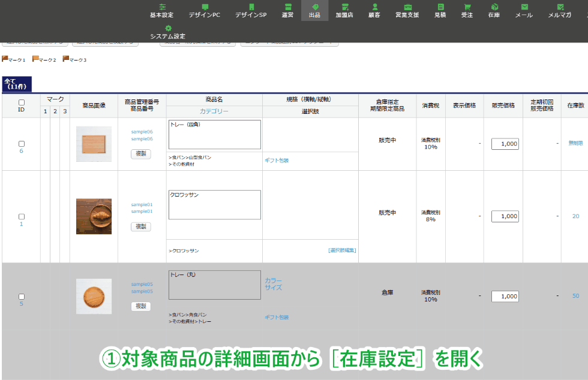Screen dimensions: 588x380
Task: Open the 在庫 inventory icon
Action: 494,7
